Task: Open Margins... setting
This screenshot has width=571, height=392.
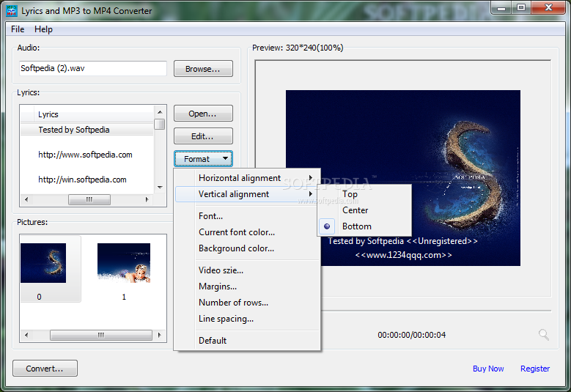Action: [247, 286]
